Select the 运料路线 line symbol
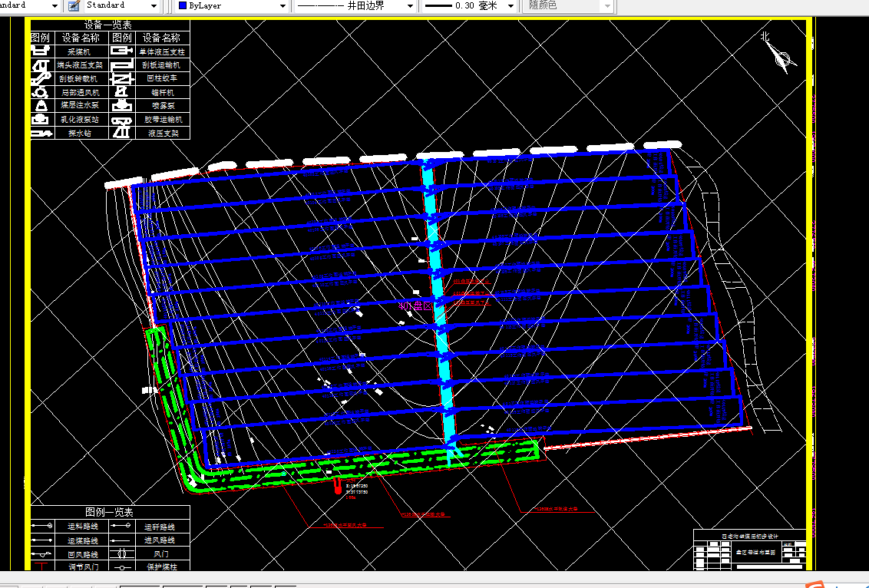The width and height of the screenshot is (869, 588). [42, 525]
